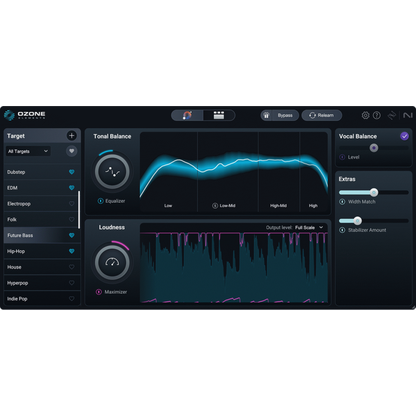Click the Ozone Elements logo

click(25, 115)
